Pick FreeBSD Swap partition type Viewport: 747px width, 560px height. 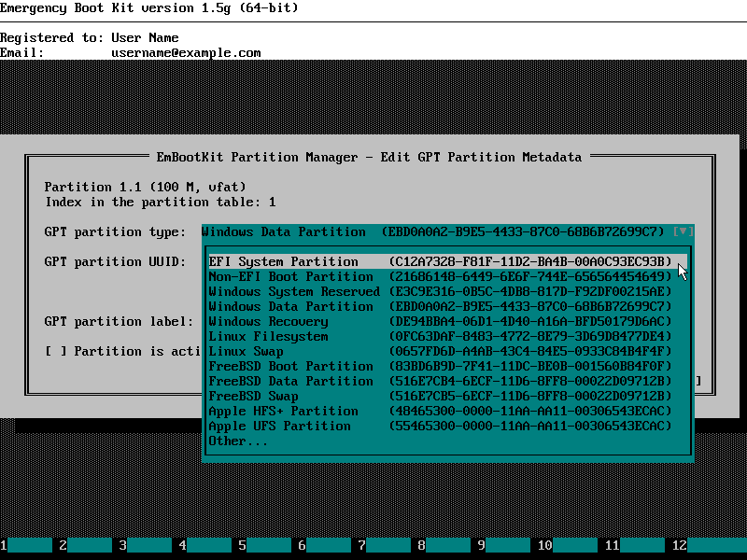[447, 396]
